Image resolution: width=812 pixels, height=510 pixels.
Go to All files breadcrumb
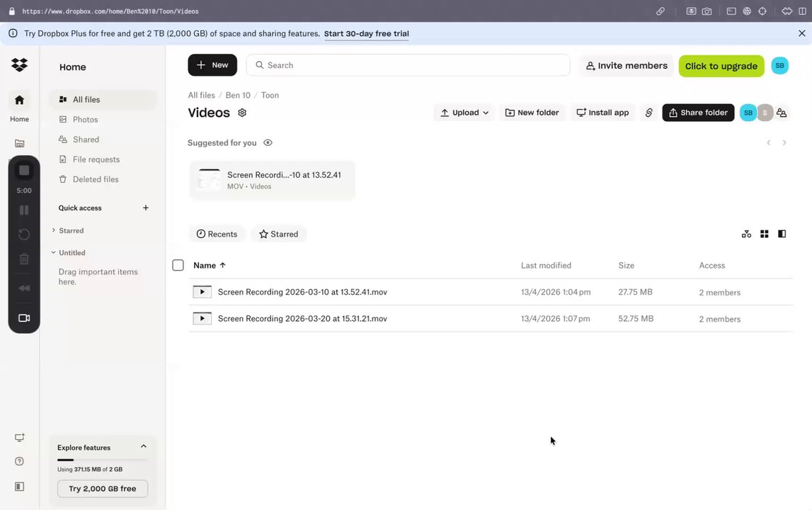coord(201,95)
